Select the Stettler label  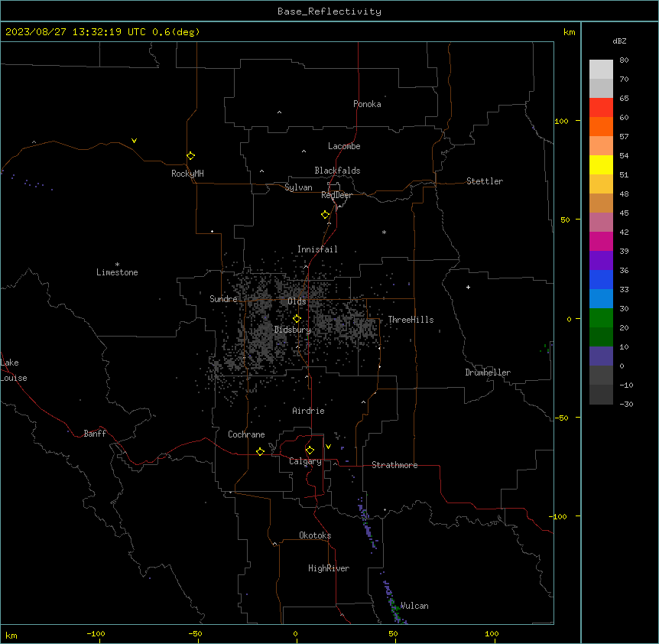point(485,181)
